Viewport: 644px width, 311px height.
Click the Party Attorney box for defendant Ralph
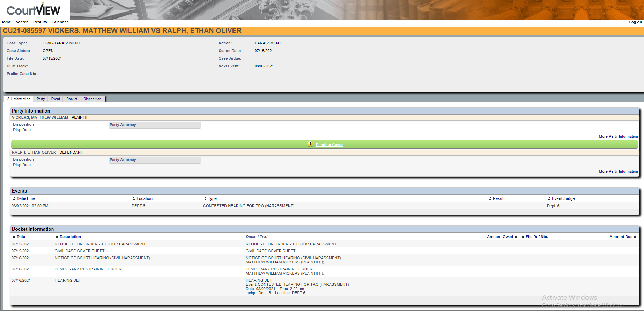pos(155,160)
